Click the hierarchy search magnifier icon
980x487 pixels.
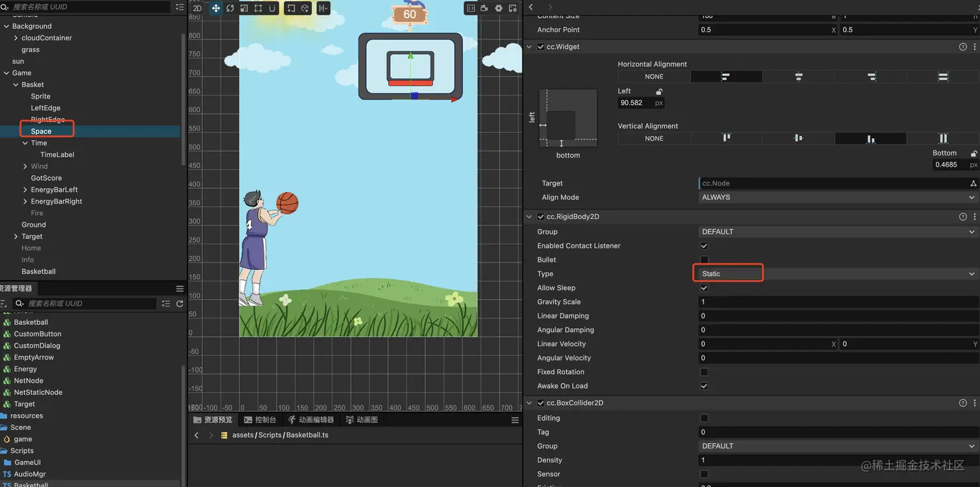point(5,6)
